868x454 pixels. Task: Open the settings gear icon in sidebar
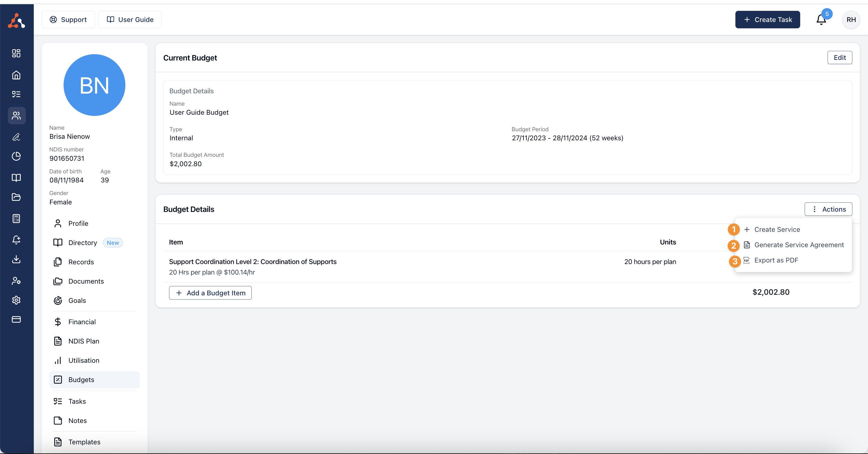point(16,300)
